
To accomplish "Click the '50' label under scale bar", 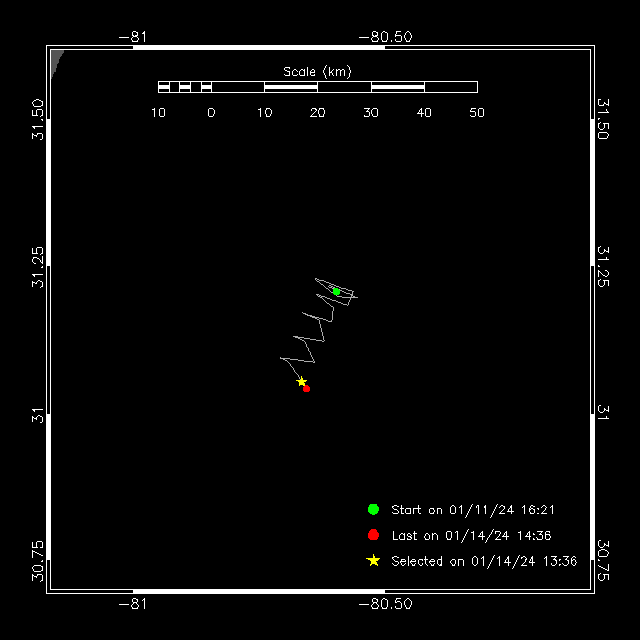I will pos(477,113).
